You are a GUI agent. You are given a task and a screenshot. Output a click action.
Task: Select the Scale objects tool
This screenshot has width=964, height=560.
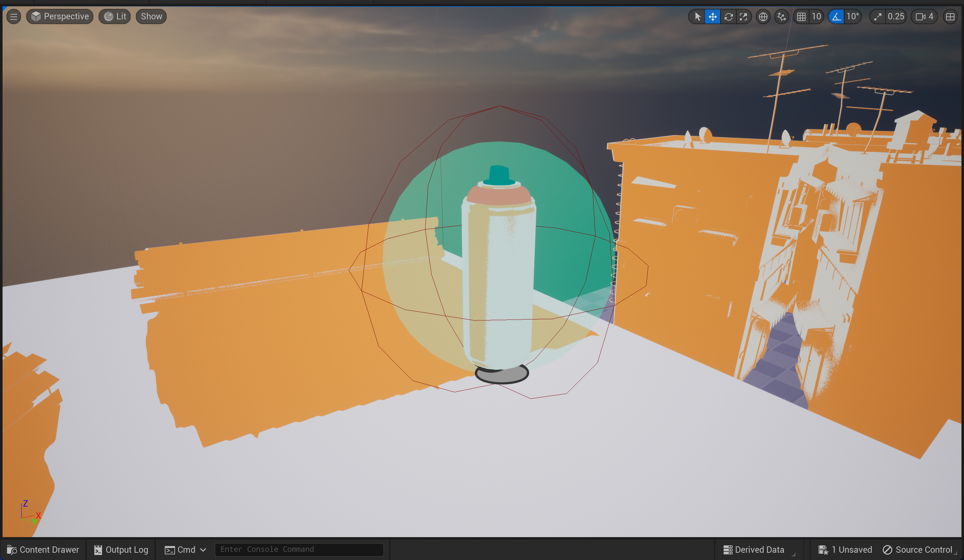[x=743, y=17]
